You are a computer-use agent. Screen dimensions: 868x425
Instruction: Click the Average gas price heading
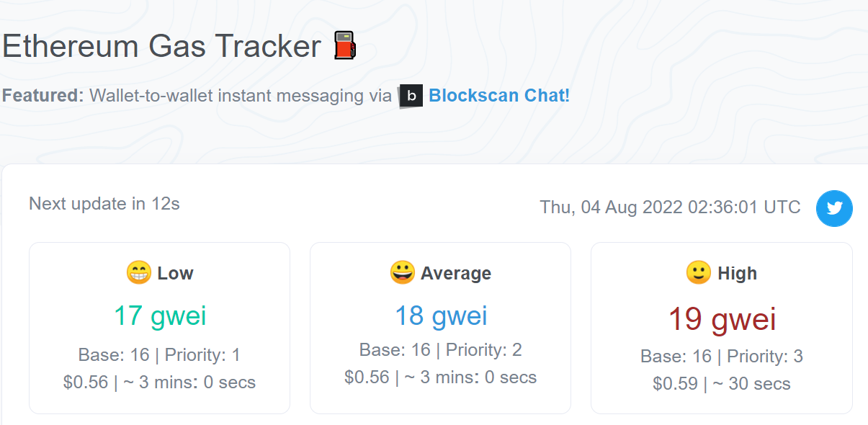click(x=456, y=274)
